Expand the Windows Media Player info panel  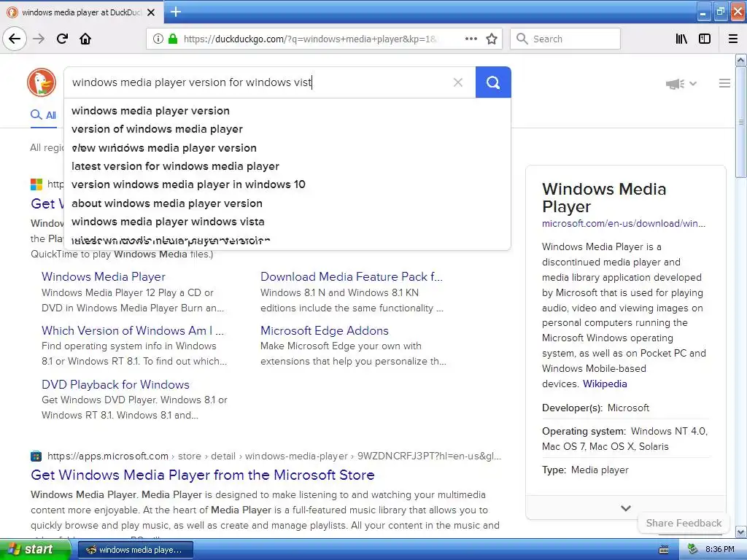(x=625, y=508)
